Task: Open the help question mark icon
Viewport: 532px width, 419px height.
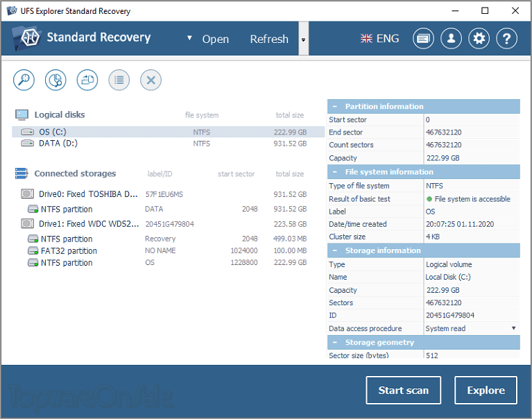Action: tap(506, 38)
